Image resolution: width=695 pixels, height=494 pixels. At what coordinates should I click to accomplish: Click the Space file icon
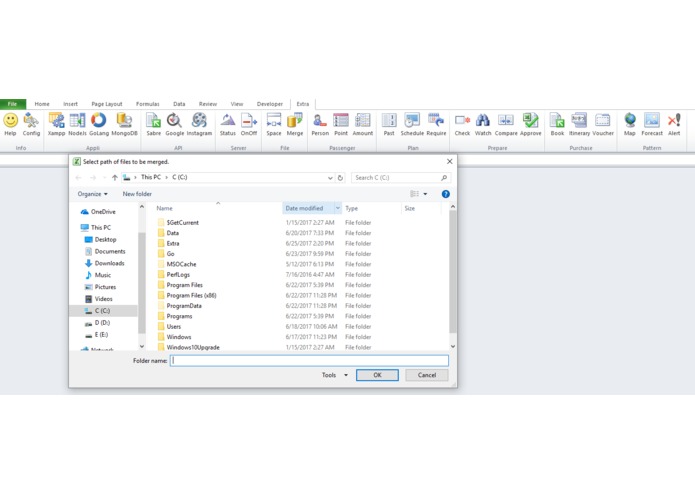(x=273, y=120)
